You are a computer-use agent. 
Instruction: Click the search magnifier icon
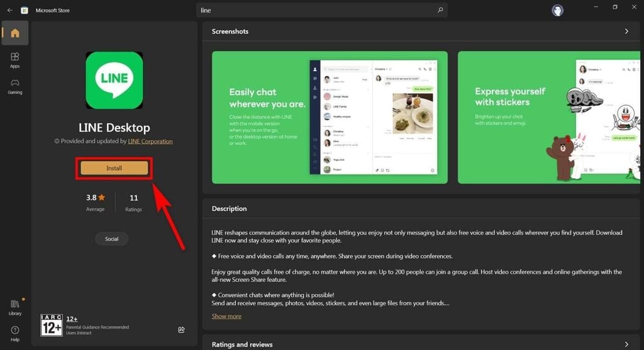tap(440, 10)
